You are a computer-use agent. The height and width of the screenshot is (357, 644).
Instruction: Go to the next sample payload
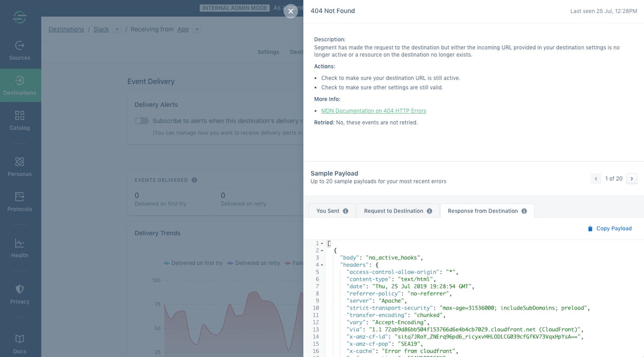pyautogui.click(x=631, y=178)
